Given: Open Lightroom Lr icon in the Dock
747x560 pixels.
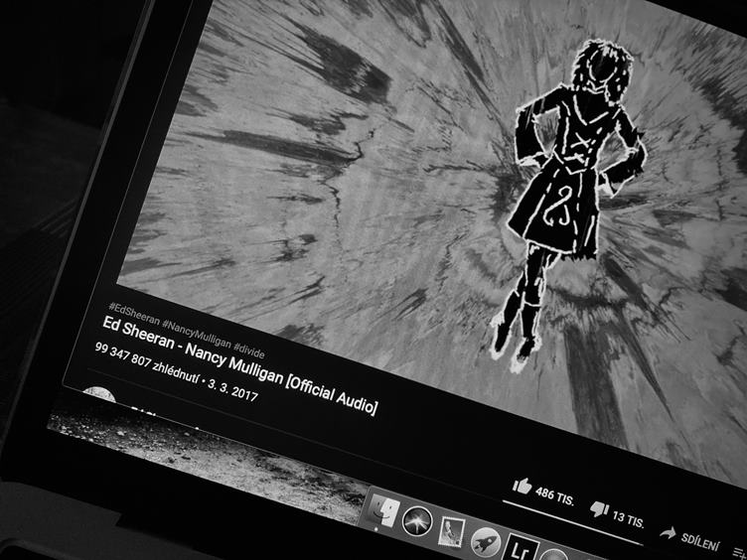Looking at the screenshot, I should pos(522,548).
